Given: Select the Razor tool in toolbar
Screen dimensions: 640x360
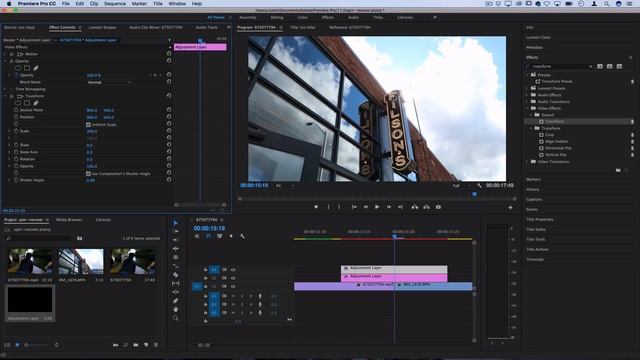Looking at the screenshot, I should (176, 275).
